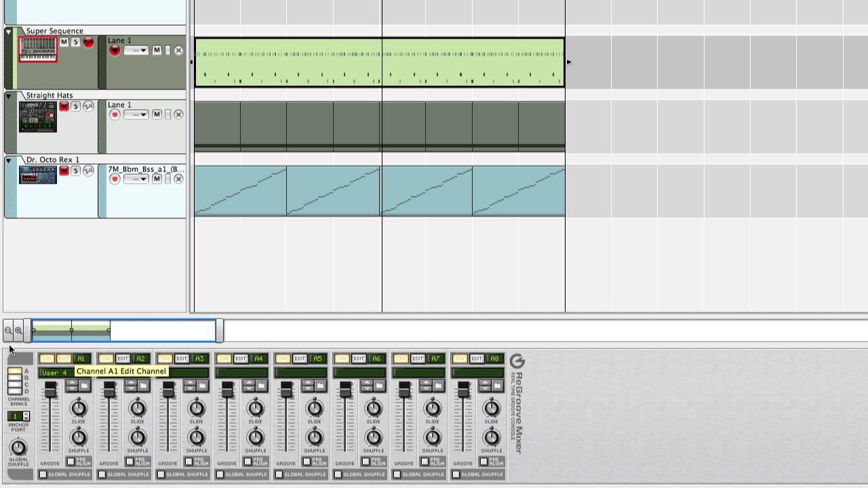Mute Lane 1 of Straight Hats
Image resolution: width=868 pixels, height=488 pixels.
click(x=157, y=115)
